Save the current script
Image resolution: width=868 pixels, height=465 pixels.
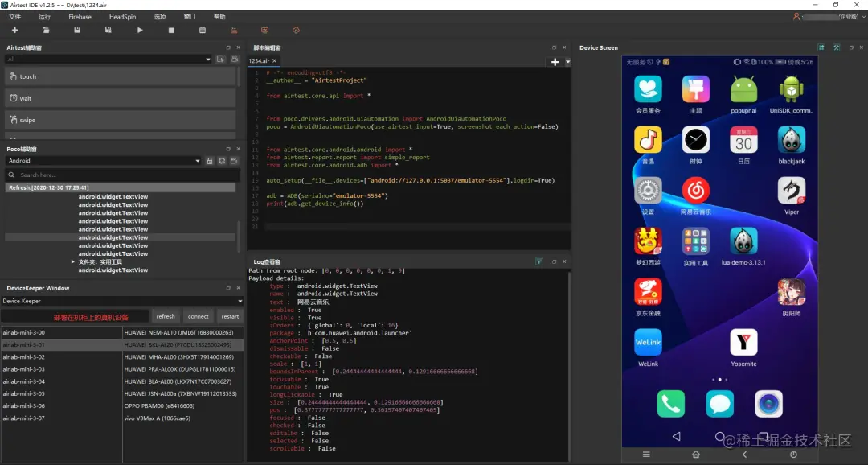point(77,31)
